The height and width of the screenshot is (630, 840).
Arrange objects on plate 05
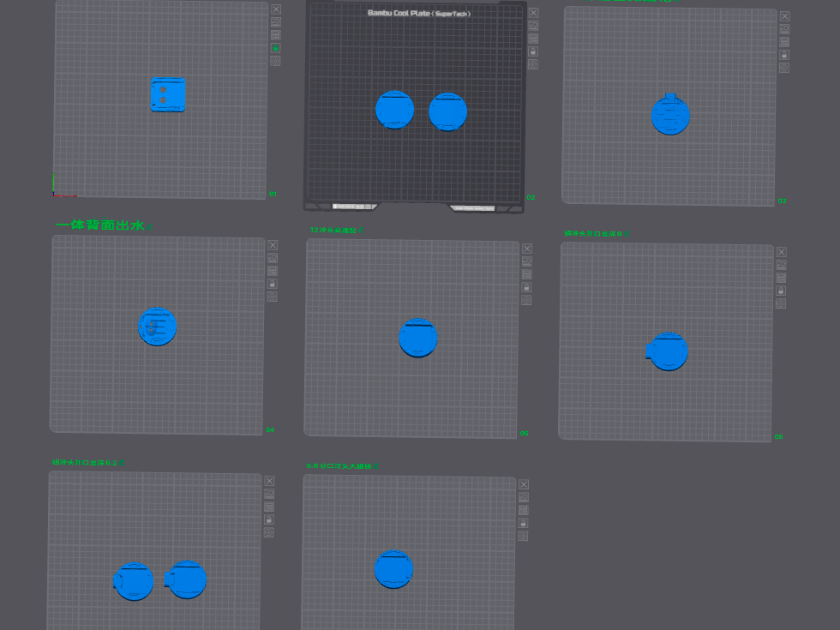[527, 273]
